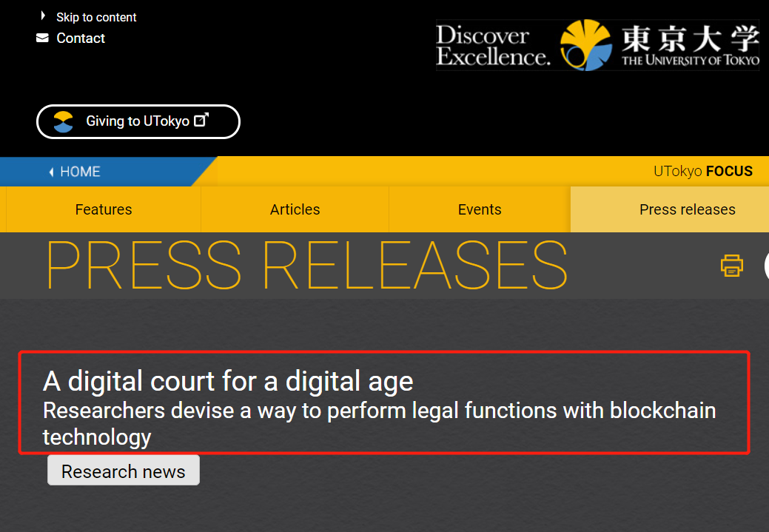
Task: Open the Events tab
Action: [x=480, y=209]
